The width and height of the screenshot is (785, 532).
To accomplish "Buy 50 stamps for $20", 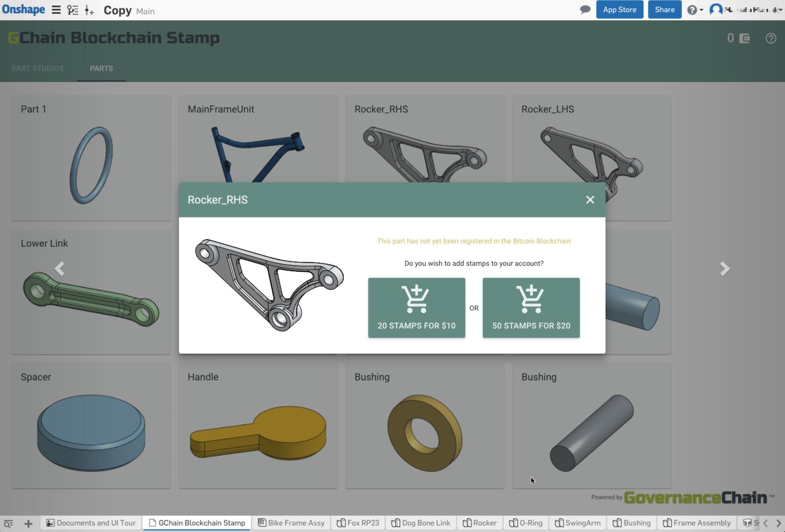I will pyautogui.click(x=531, y=307).
